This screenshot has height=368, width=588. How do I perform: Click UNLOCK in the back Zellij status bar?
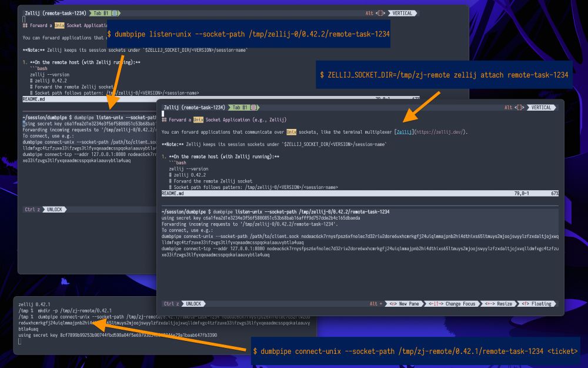[54, 210]
